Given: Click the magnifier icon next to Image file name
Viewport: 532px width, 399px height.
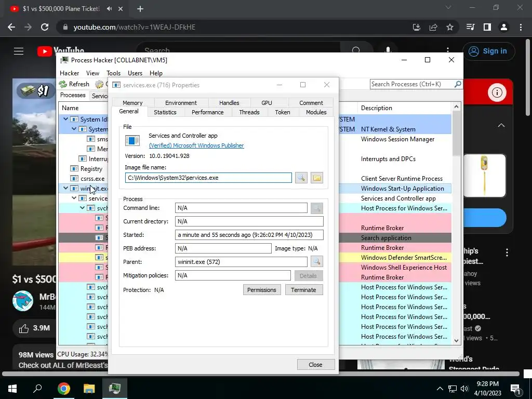Looking at the screenshot, I should (x=301, y=178).
